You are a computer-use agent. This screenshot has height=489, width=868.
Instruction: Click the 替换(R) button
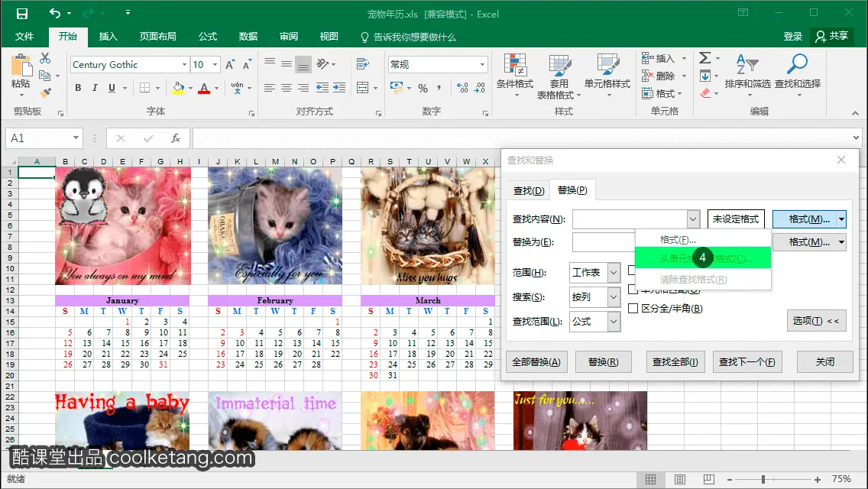pos(604,361)
